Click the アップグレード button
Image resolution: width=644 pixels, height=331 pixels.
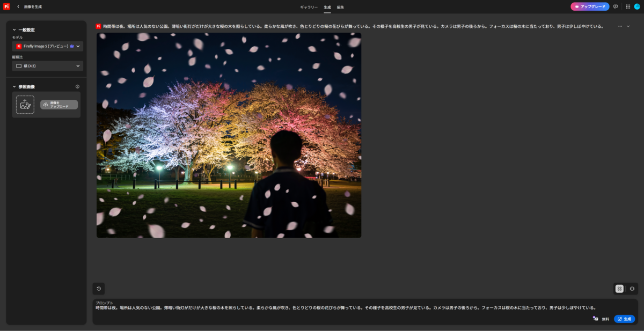click(590, 6)
